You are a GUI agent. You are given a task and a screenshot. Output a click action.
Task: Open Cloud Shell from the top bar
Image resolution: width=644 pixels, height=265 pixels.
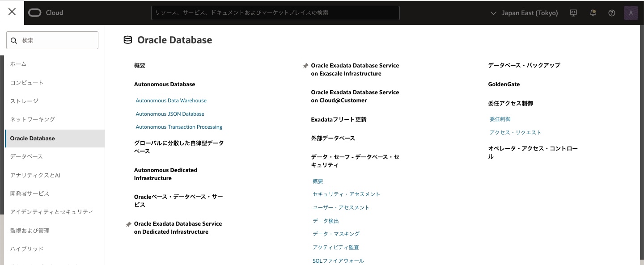pyautogui.click(x=573, y=13)
